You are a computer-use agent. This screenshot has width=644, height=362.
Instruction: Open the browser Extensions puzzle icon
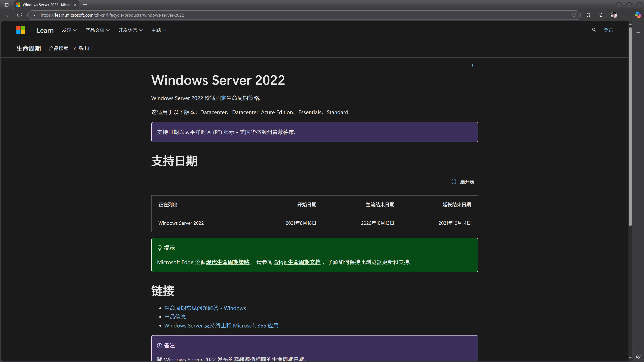[x=588, y=15]
